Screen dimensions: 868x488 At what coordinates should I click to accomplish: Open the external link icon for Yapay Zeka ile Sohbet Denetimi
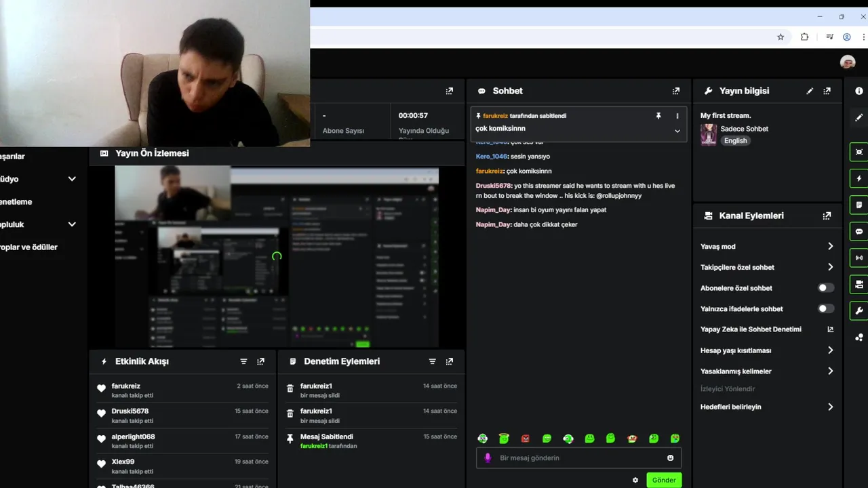831,329
